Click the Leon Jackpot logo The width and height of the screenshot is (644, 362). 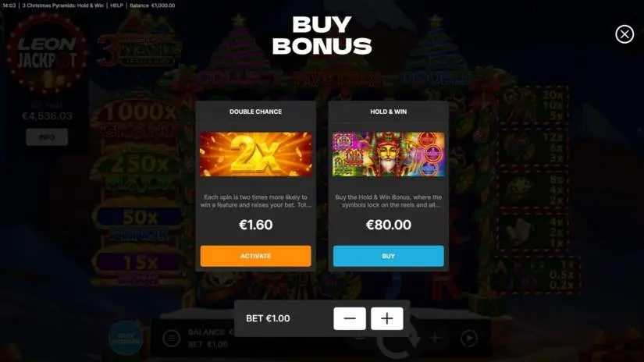pyautogui.click(x=47, y=52)
